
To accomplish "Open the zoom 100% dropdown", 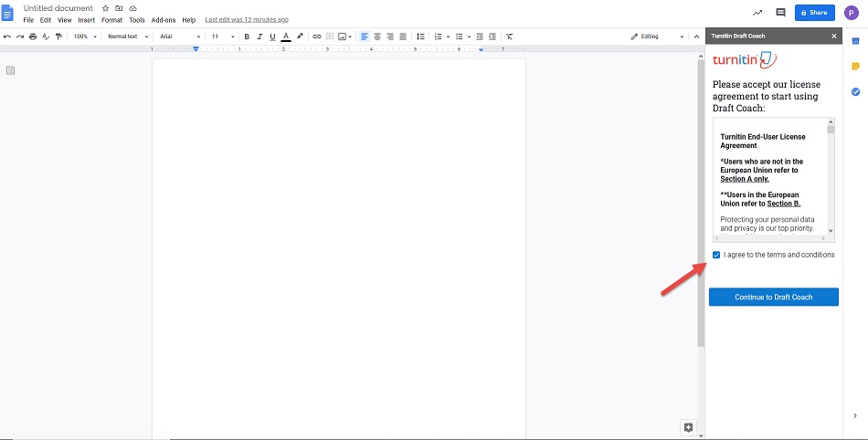I will point(85,37).
